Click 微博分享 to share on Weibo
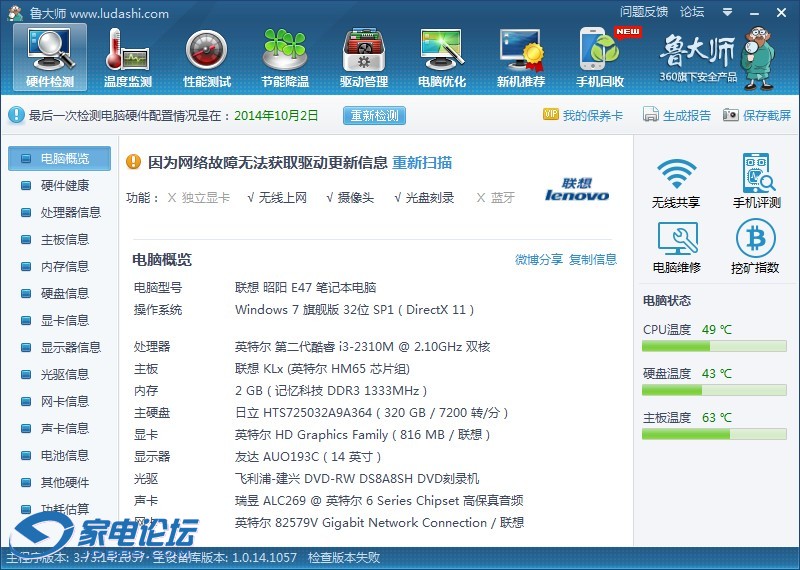 pos(539,260)
